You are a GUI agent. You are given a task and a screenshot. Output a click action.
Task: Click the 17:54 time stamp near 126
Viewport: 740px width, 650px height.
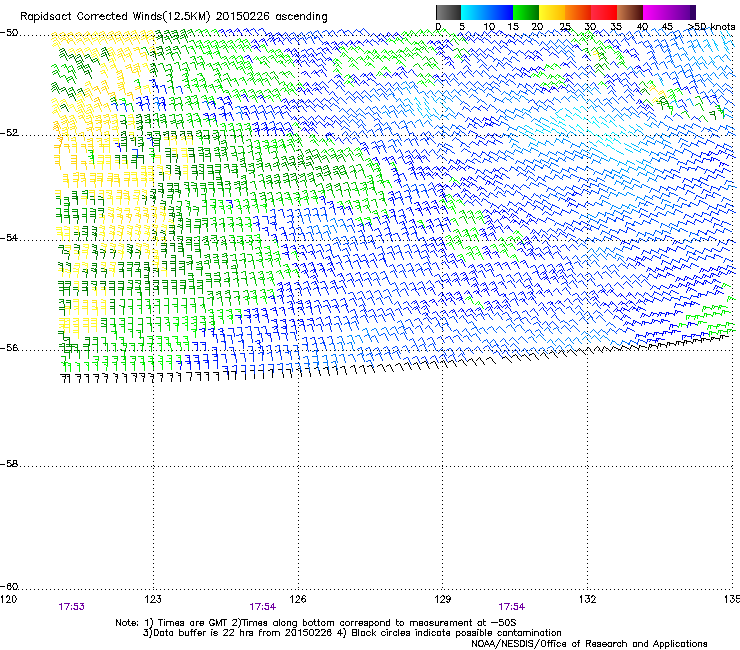263,607
